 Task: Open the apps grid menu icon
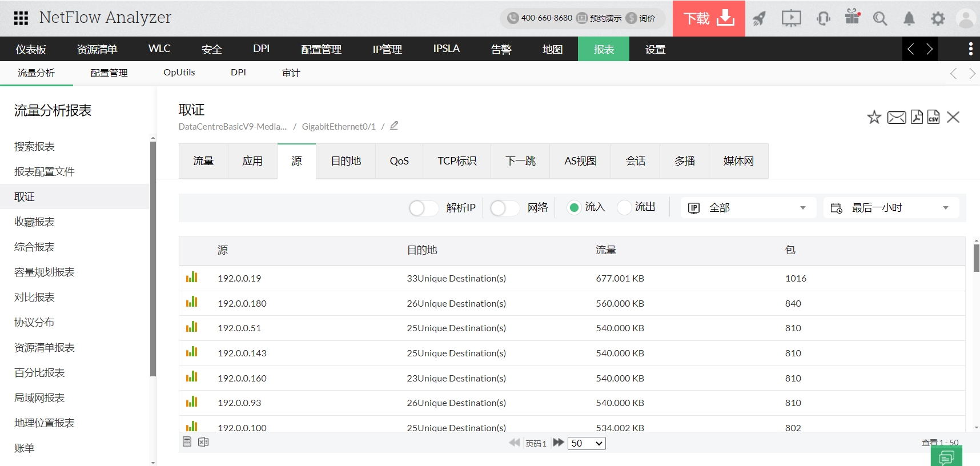[21, 18]
